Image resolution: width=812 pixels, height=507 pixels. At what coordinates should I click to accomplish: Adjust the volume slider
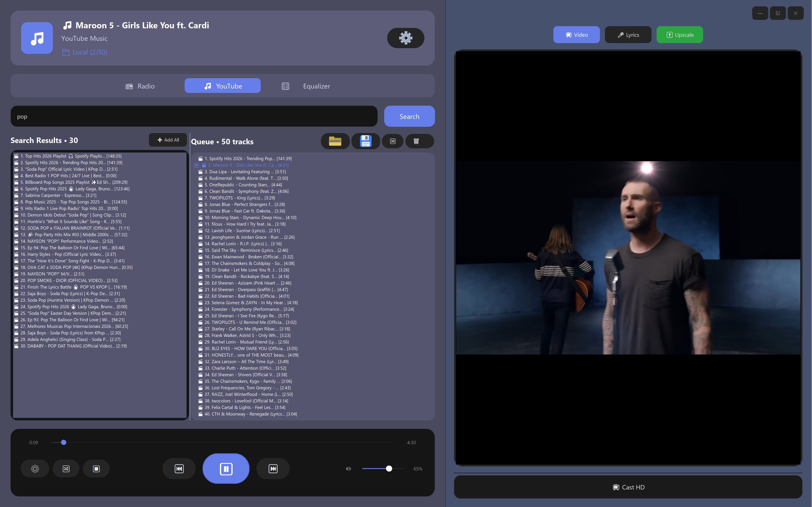coord(388,468)
